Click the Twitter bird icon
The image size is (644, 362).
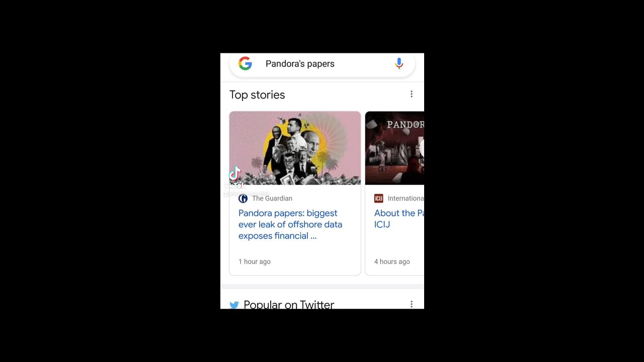click(234, 305)
